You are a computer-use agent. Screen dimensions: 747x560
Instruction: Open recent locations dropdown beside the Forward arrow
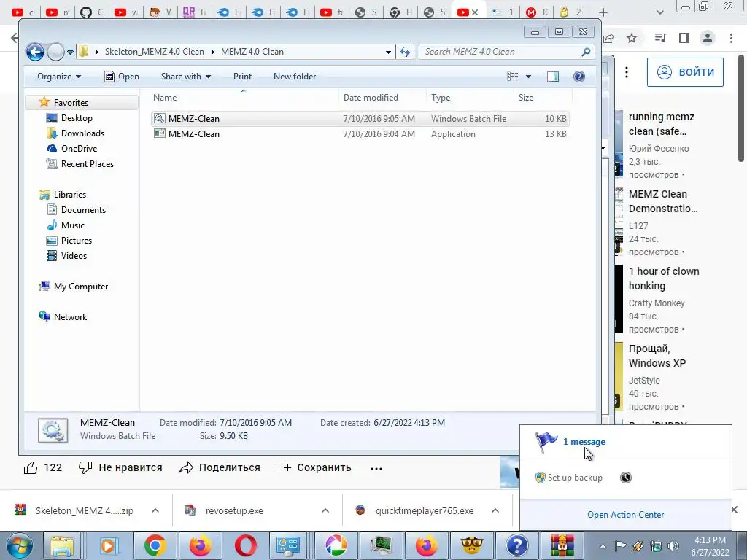(71, 52)
